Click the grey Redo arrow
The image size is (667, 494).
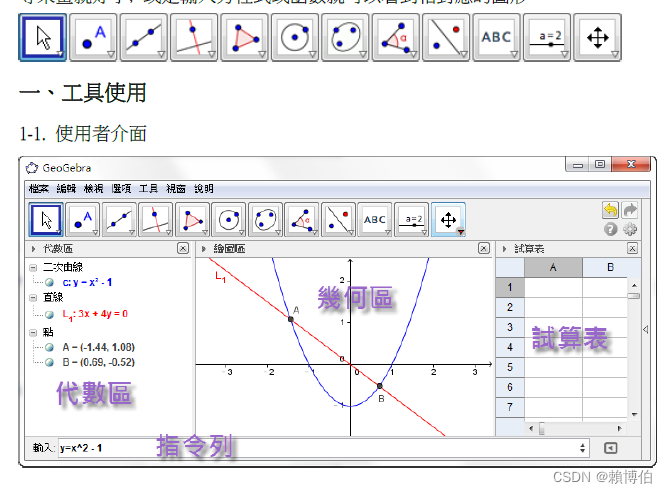click(x=630, y=210)
